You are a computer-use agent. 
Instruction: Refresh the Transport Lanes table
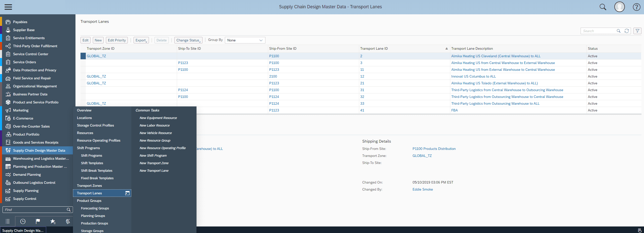point(627,31)
